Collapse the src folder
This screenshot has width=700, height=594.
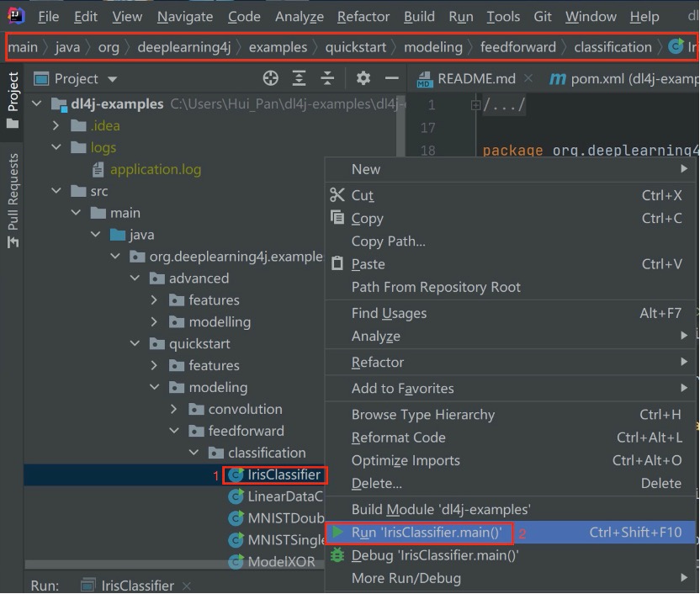tap(56, 190)
